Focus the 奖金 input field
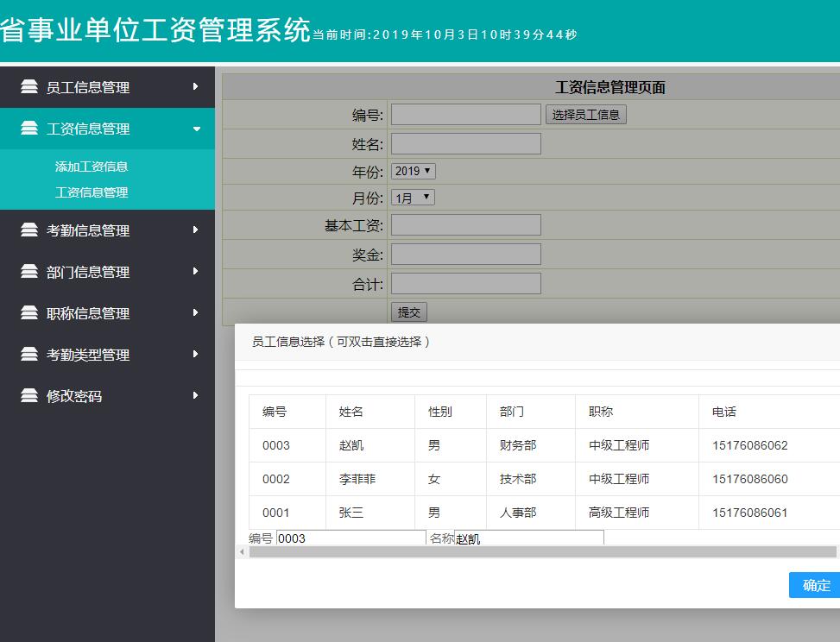 click(x=466, y=255)
